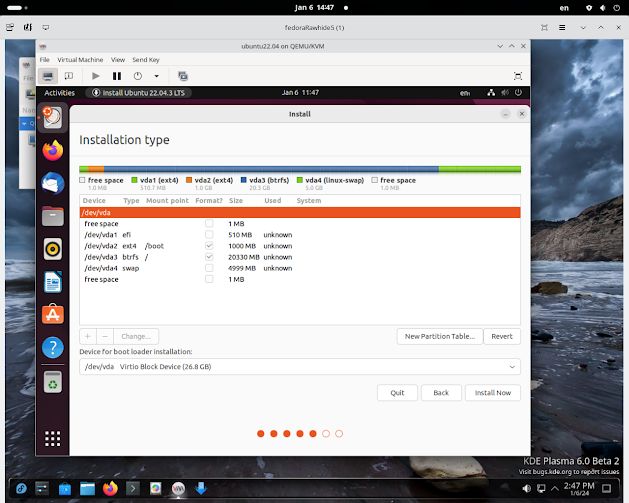Click the Change... partition button
Screen dimensions: 629x503
pyautogui.click(x=136, y=336)
